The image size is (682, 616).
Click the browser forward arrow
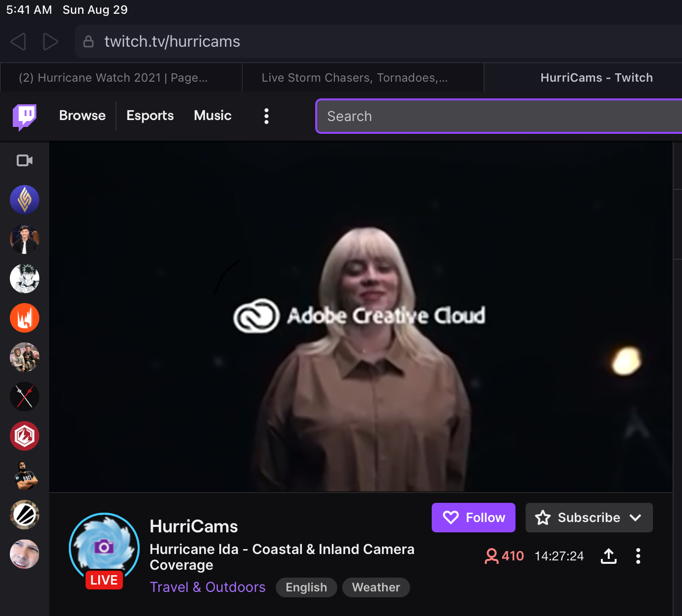50,42
